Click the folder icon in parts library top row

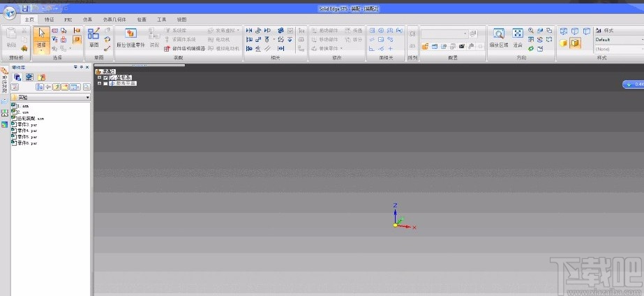coord(41,77)
